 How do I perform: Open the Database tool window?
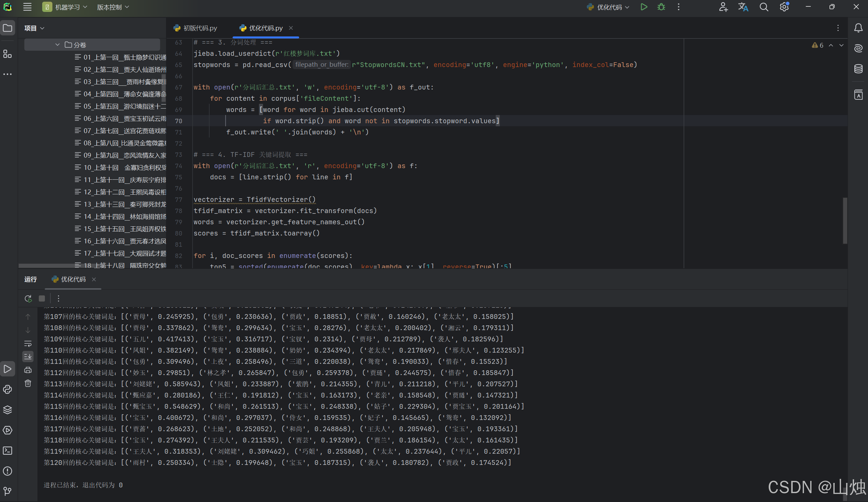click(858, 68)
